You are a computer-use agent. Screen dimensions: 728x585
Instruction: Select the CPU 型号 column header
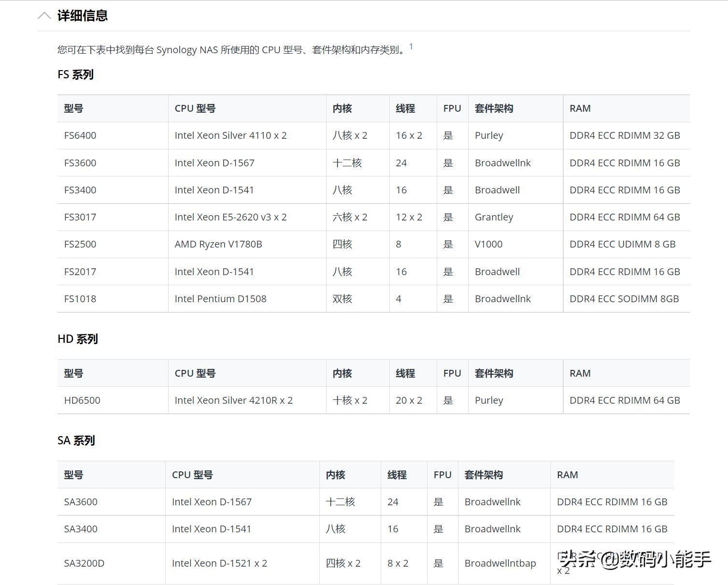195,108
